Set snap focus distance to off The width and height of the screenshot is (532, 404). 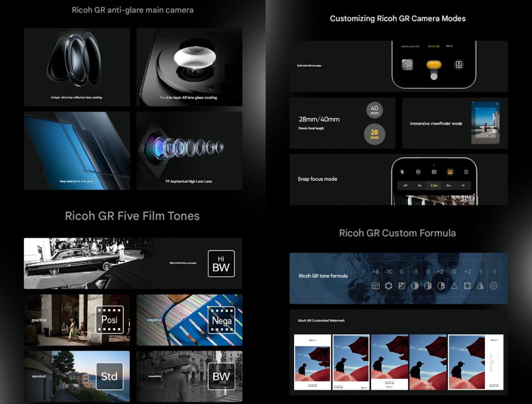click(405, 185)
